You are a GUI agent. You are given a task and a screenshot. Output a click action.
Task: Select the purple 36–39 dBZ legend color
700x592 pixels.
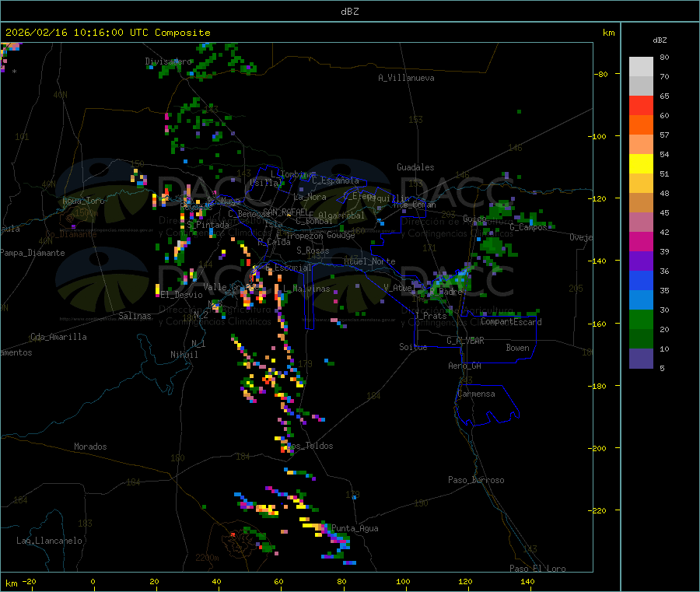(x=641, y=261)
